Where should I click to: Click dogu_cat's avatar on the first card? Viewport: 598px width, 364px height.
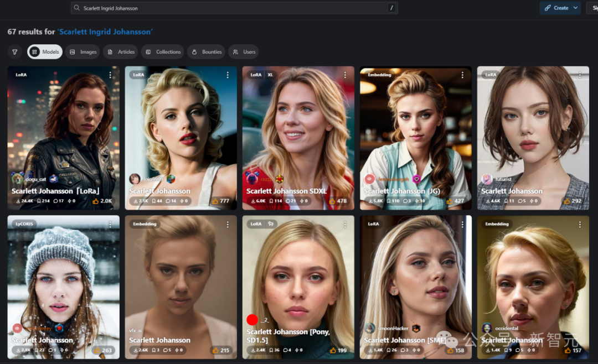[x=17, y=179]
